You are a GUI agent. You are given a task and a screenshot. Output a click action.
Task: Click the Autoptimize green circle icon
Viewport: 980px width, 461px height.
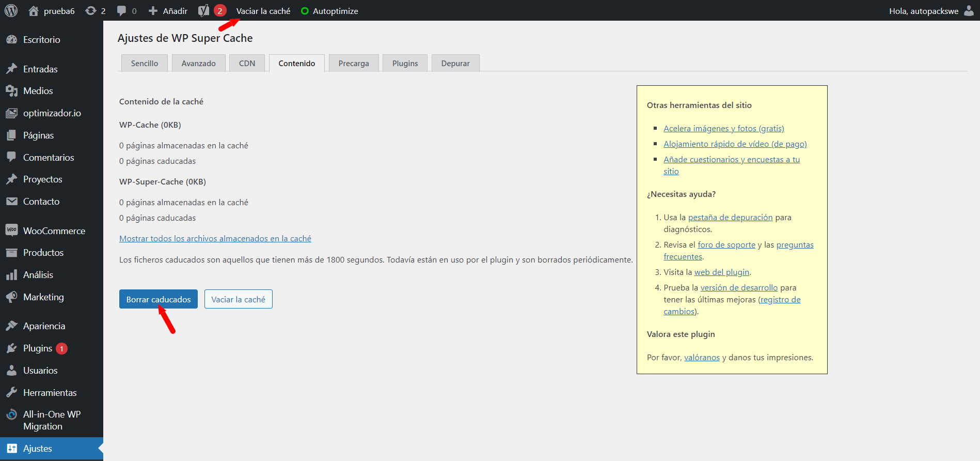(305, 11)
